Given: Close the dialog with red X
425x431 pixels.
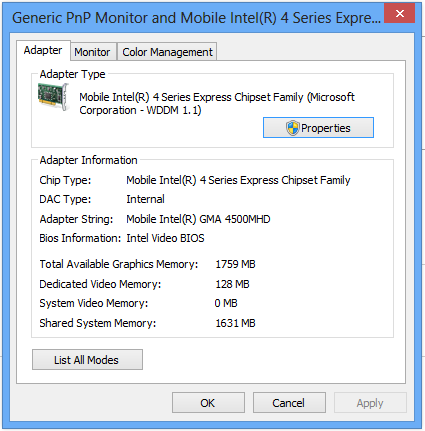Looking at the screenshot, I should point(400,13).
